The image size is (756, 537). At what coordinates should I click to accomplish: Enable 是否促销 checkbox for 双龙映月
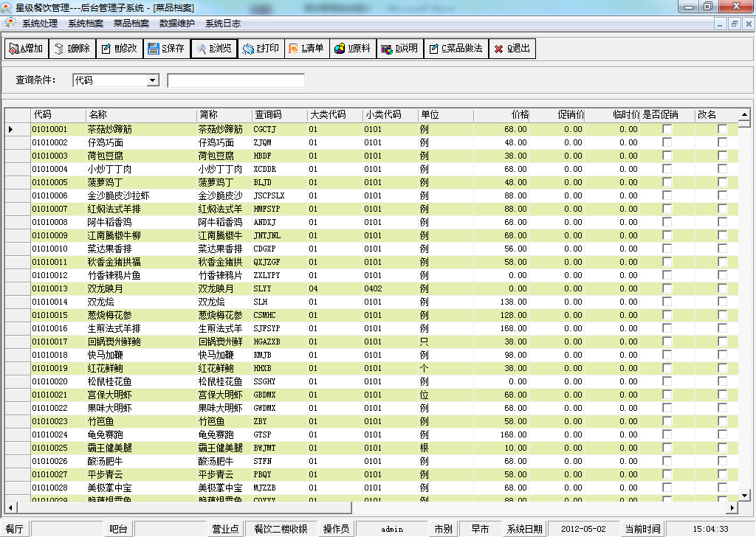click(x=667, y=288)
